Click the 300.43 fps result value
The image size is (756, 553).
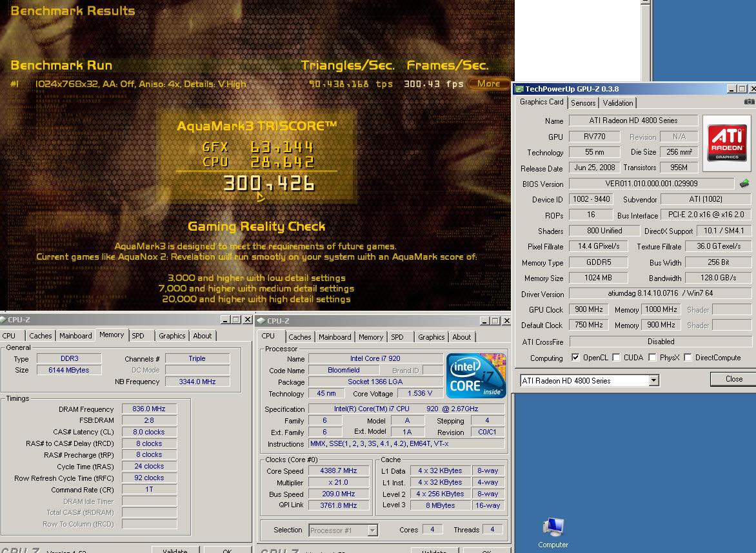[433, 84]
